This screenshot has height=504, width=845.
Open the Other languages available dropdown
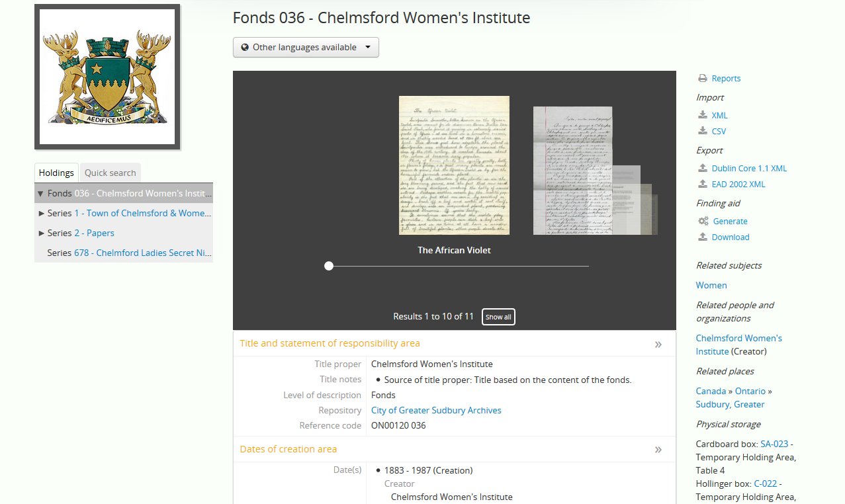click(x=306, y=48)
